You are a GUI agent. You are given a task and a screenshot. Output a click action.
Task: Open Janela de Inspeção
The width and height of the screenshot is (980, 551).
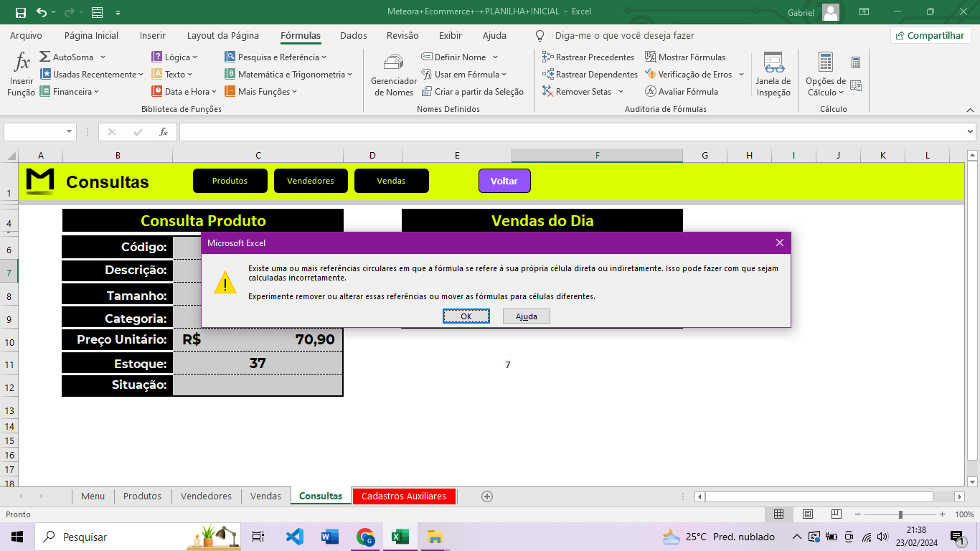[x=773, y=75]
